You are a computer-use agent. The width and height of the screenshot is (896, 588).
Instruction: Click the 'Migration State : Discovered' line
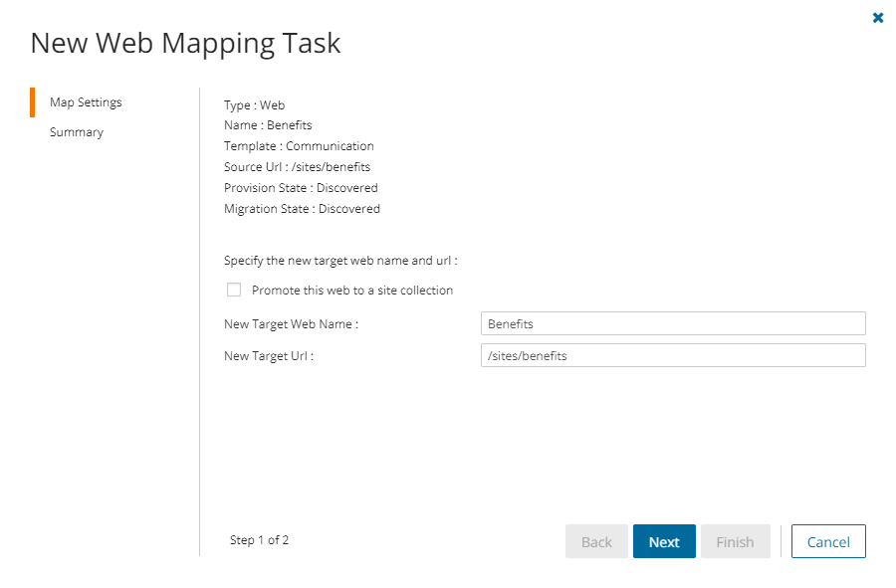click(302, 209)
